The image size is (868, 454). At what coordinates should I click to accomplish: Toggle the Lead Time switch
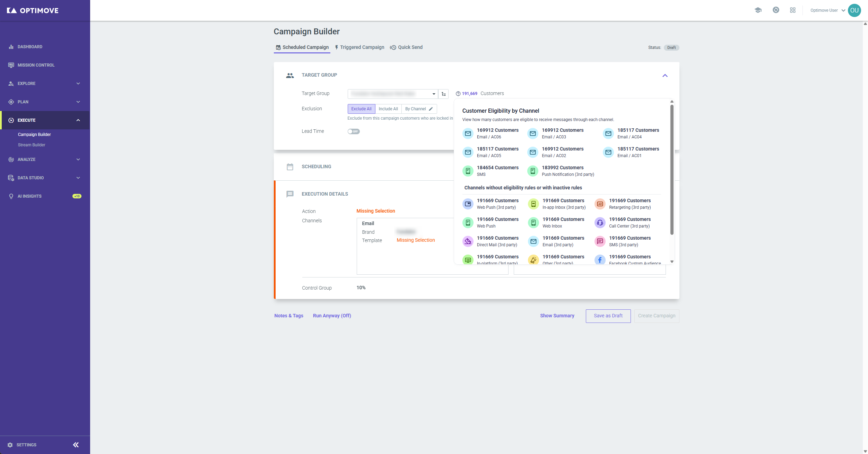[x=354, y=131]
